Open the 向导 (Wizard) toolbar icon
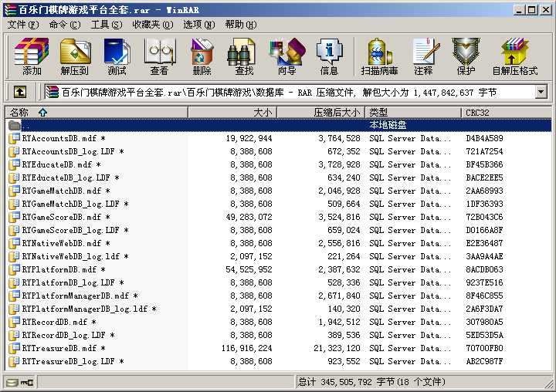 pyautogui.click(x=286, y=56)
